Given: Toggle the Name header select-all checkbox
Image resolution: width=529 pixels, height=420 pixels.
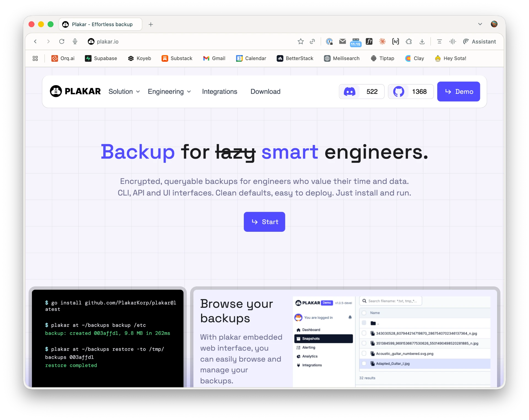Looking at the screenshot, I should tap(364, 313).
